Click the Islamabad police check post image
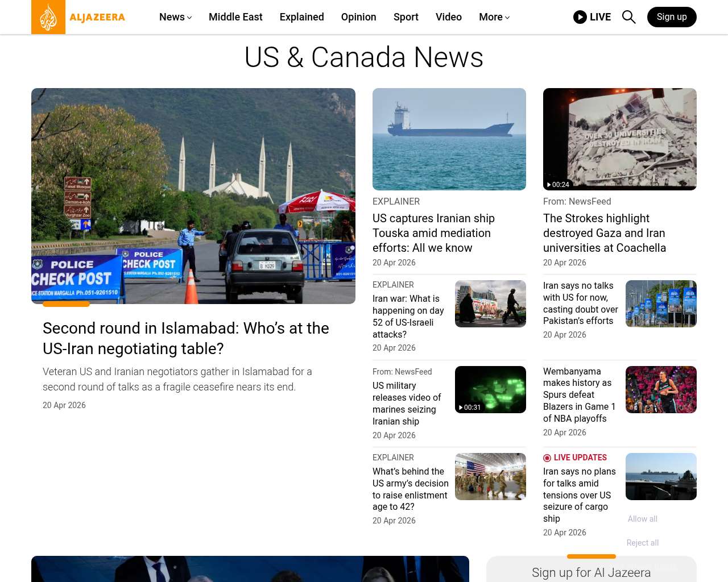The width and height of the screenshot is (728, 582). pyautogui.click(x=193, y=196)
